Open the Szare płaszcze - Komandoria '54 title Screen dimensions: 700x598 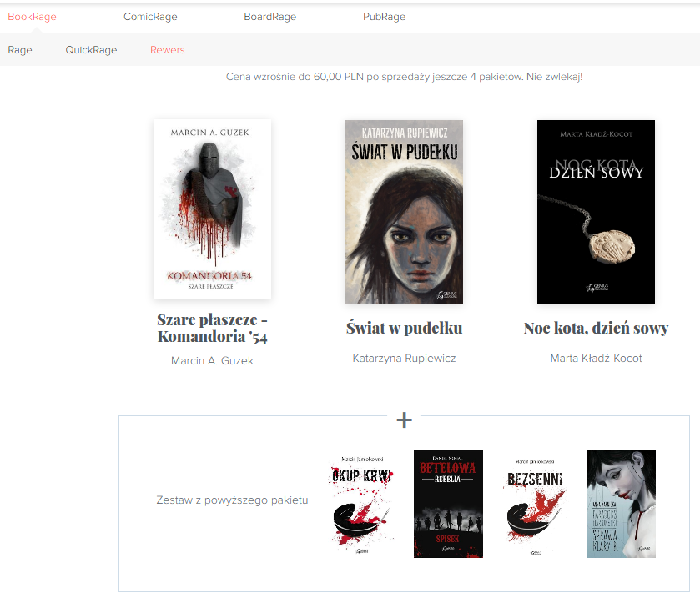click(x=212, y=329)
